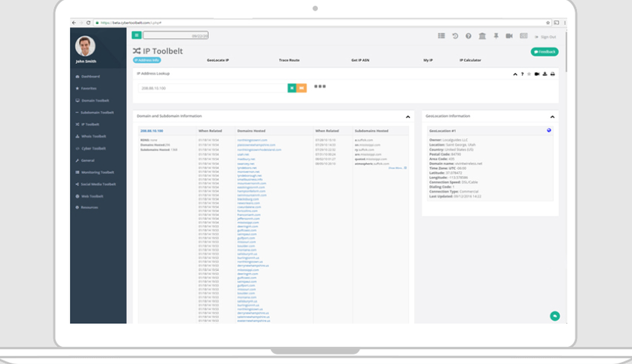Switch to the Get IP ASN tab
The height and width of the screenshot is (364, 632).
[x=360, y=60]
